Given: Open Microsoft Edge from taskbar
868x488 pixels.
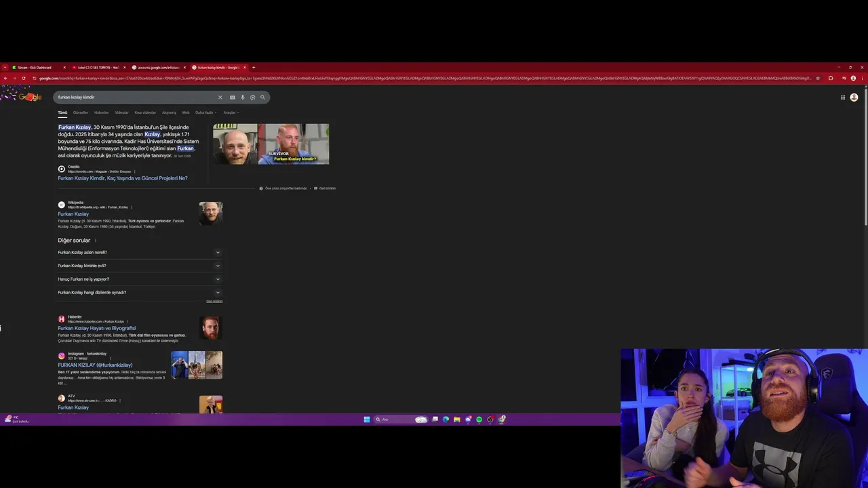Looking at the screenshot, I should coord(446,420).
